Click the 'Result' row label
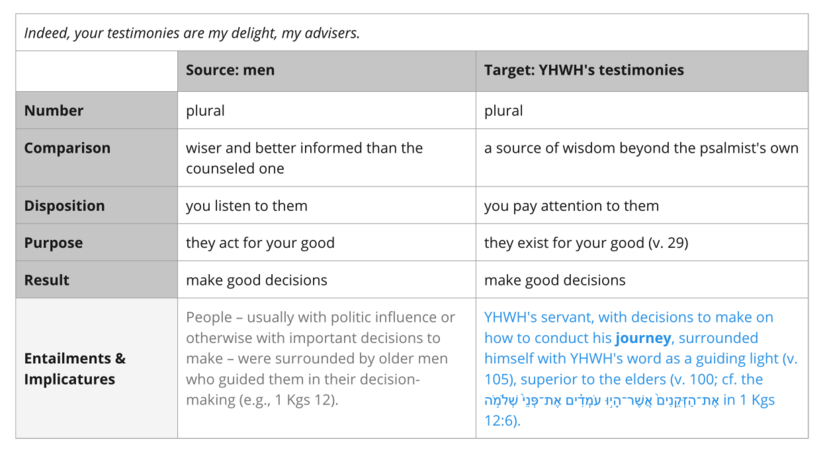 pos(46,280)
